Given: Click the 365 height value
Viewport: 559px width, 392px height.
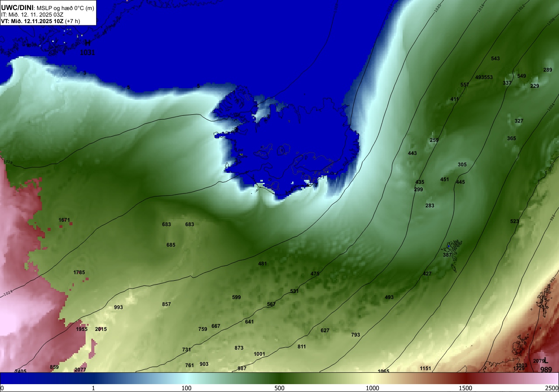Looking at the screenshot, I should tap(511, 138).
